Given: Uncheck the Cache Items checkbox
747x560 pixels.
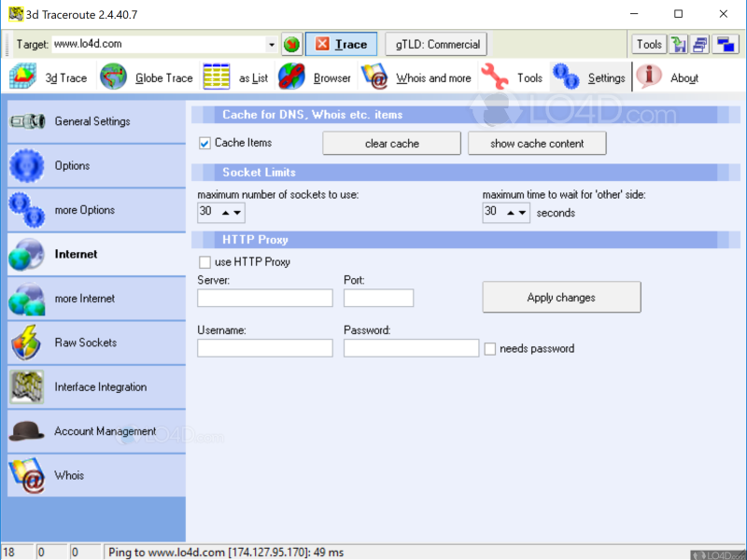Looking at the screenshot, I should tap(204, 143).
